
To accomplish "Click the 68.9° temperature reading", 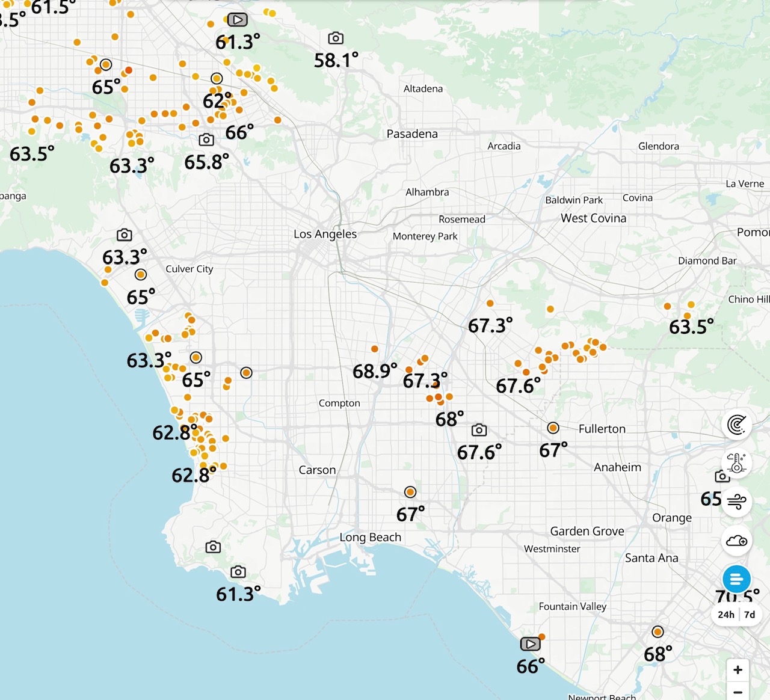I will click(374, 371).
